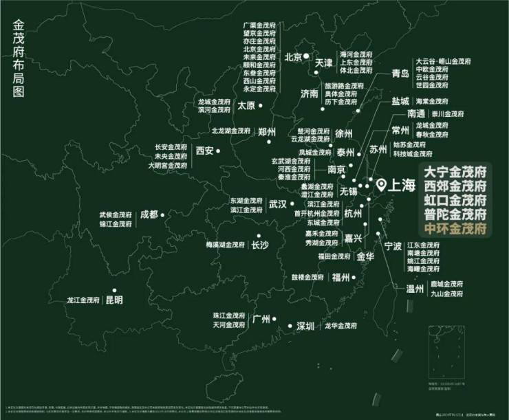The height and width of the screenshot is (420, 509).
Task: Select 玄武湖金茂府 beside 南京
Action: (x=291, y=161)
